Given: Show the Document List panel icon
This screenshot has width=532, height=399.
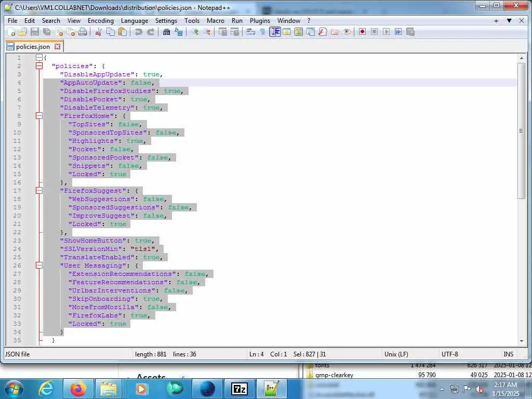Looking at the screenshot, I should click(311, 32).
